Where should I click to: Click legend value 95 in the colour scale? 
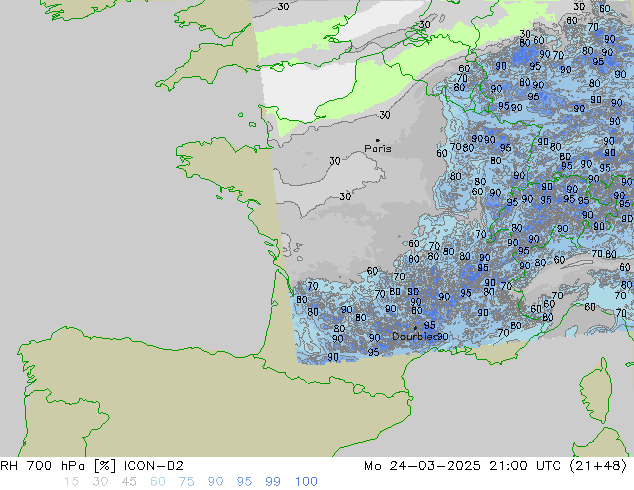tap(244, 482)
